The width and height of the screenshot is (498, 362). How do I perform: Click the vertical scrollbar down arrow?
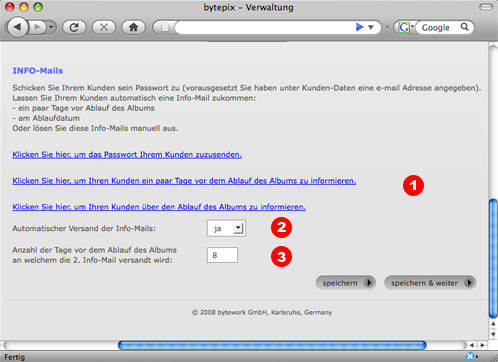(493, 334)
